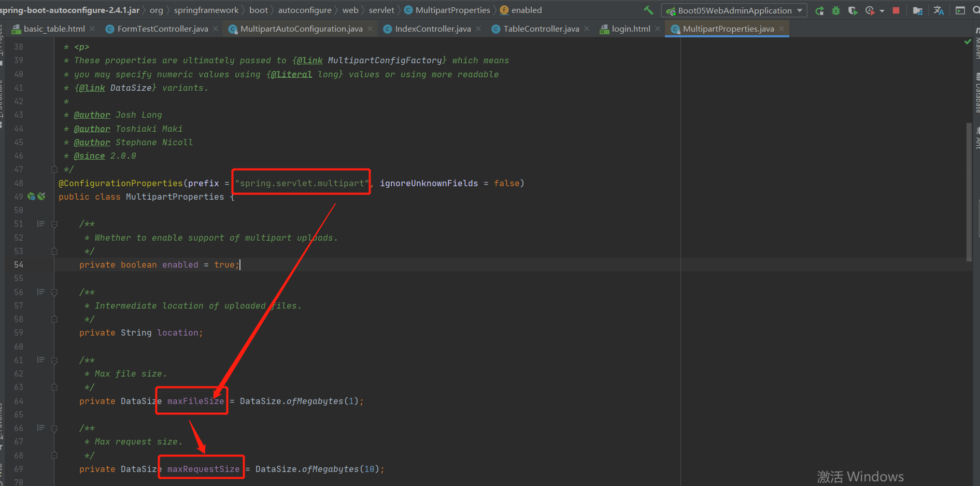Image resolution: width=980 pixels, height=486 pixels.
Task: Click the green inspection checkmark indicator
Action: (x=967, y=41)
